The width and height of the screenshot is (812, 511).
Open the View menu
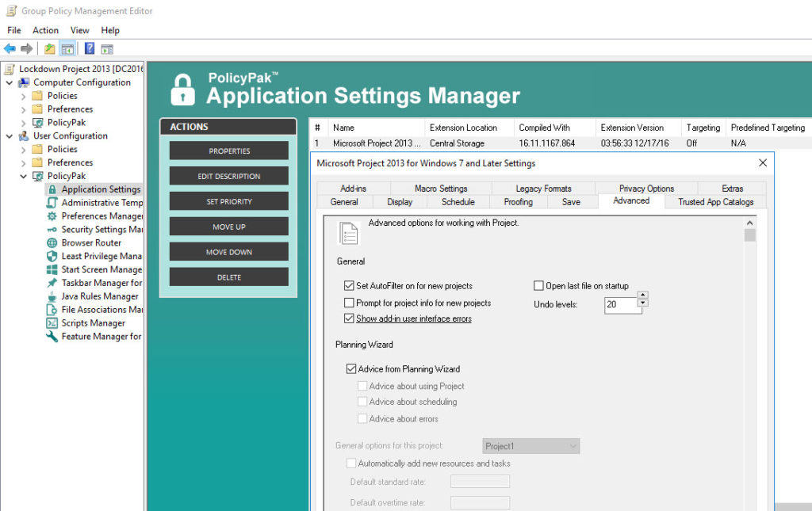pos(80,31)
